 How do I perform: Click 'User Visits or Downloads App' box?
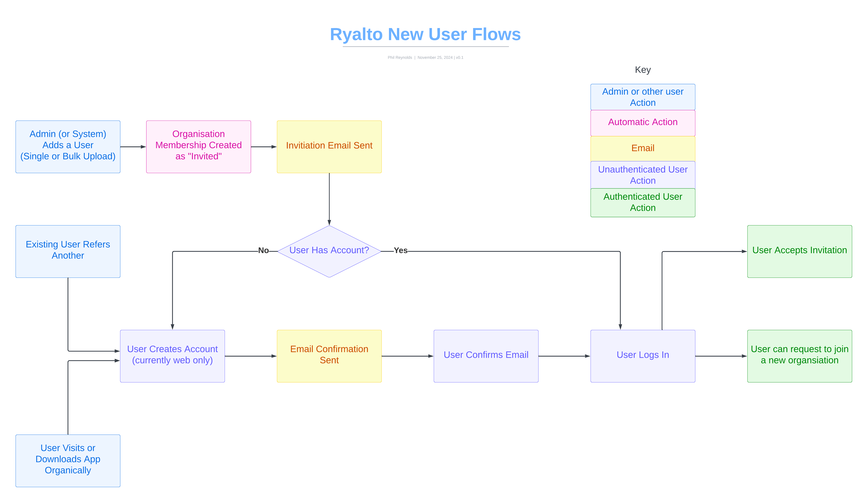pos(68,460)
